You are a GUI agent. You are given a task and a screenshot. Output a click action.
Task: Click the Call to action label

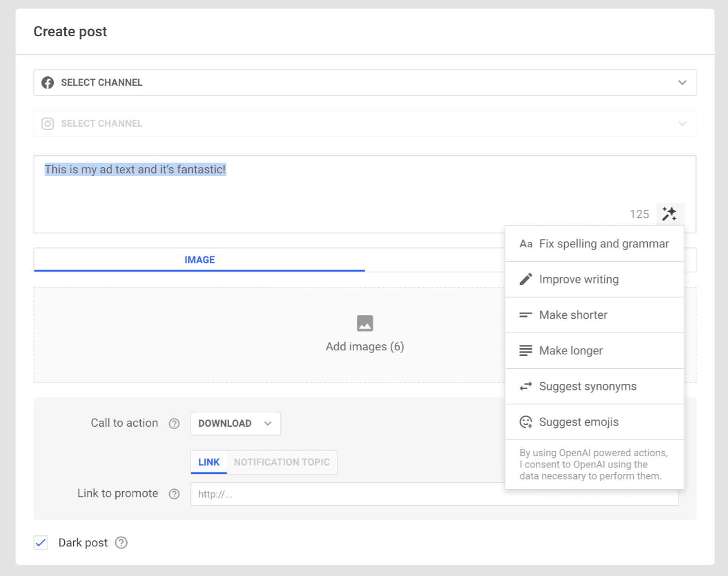[x=124, y=423]
